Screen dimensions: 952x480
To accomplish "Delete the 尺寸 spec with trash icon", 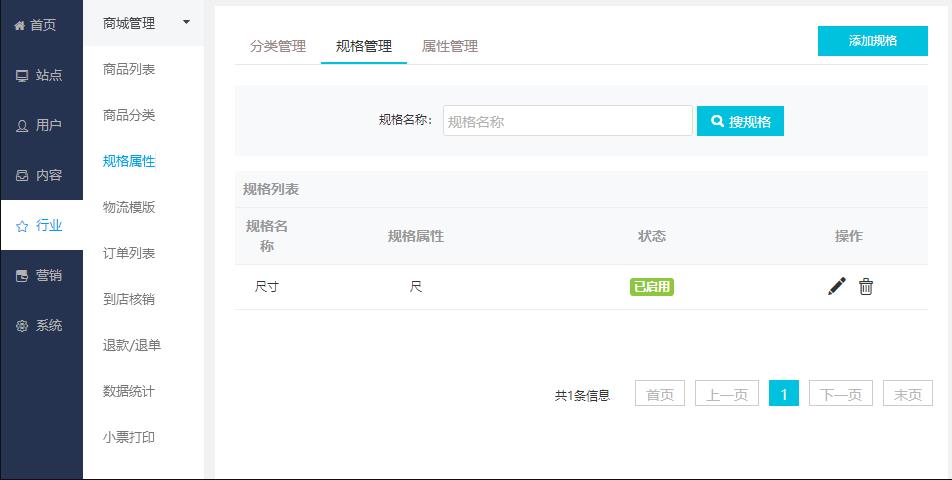I will point(866,286).
